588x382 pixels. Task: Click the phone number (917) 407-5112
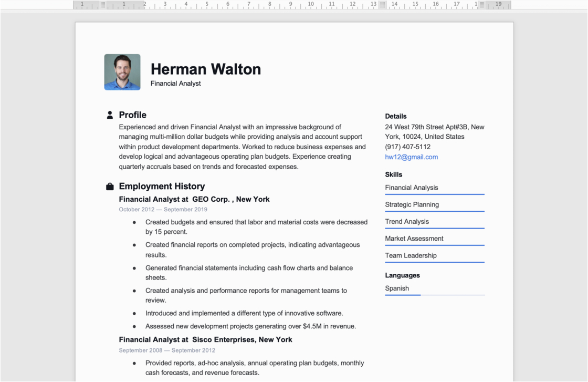(407, 147)
